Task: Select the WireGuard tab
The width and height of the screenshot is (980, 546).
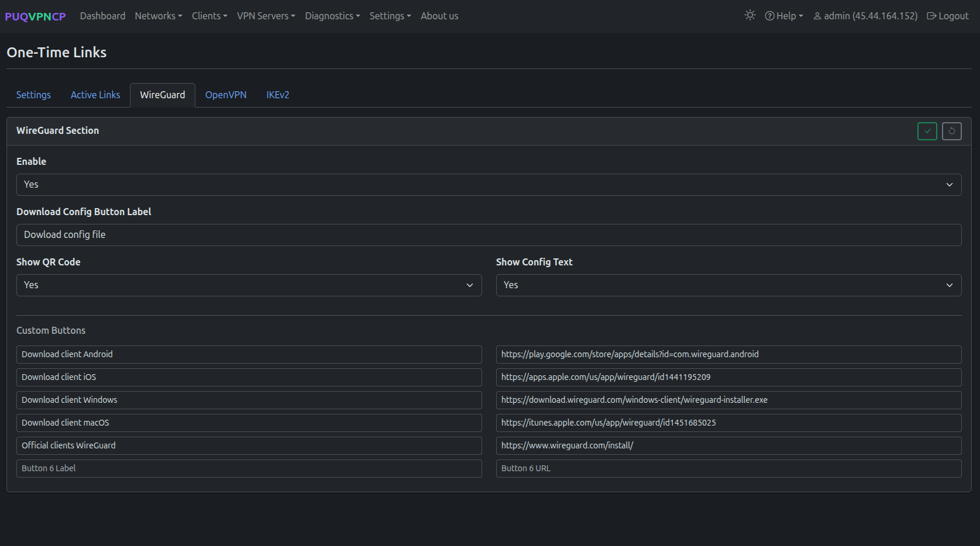Action: click(163, 95)
